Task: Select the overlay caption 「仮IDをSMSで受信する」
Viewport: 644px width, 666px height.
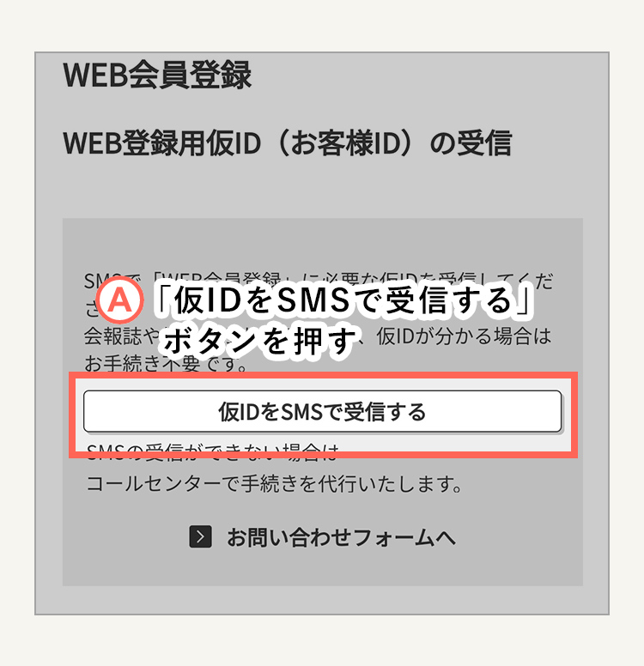Action: coord(343,300)
